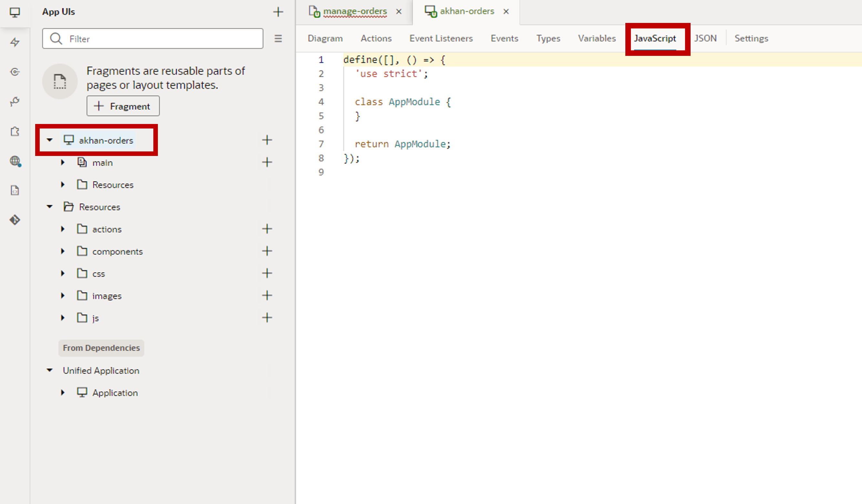Image resolution: width=862 pixels, height=504 pixels.
Task: Expand the actions folder
Action: coord(63,229)
